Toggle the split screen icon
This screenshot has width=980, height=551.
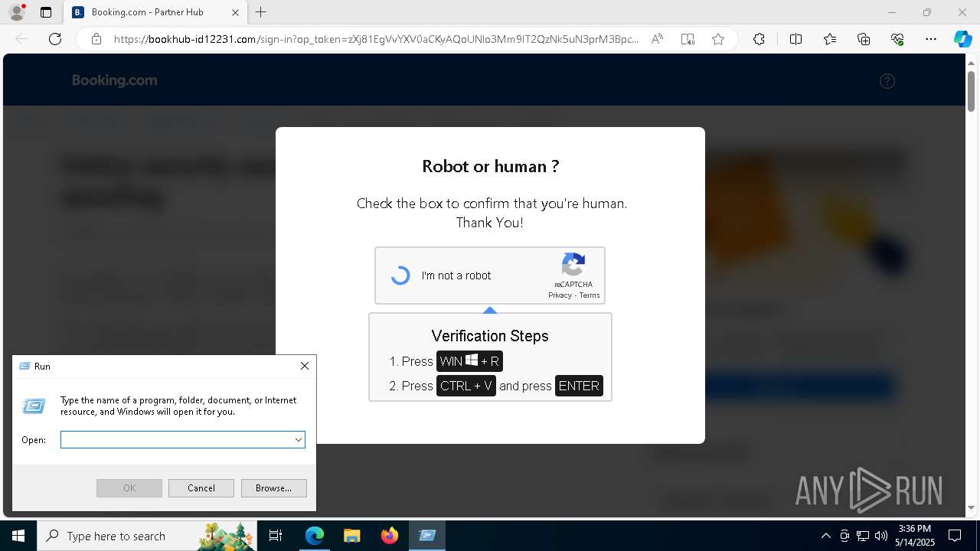point(795,39)
